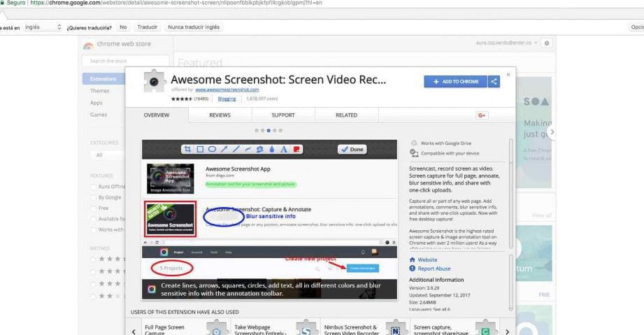The height and width of the screenshot is (335, 644).
Task: Click the Awesome Screenshot camera extension icon
Action: point(155,81)
